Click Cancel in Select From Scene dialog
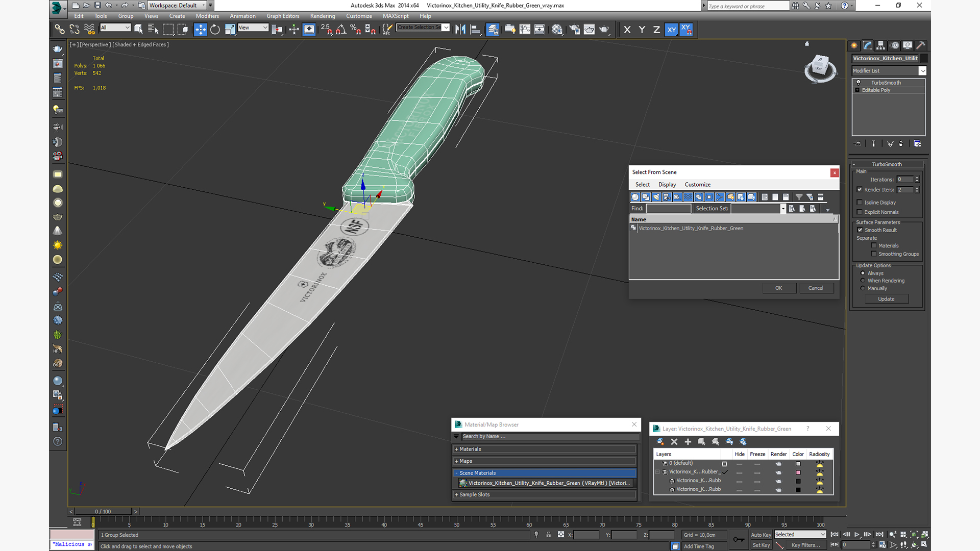 coord(816,288)
